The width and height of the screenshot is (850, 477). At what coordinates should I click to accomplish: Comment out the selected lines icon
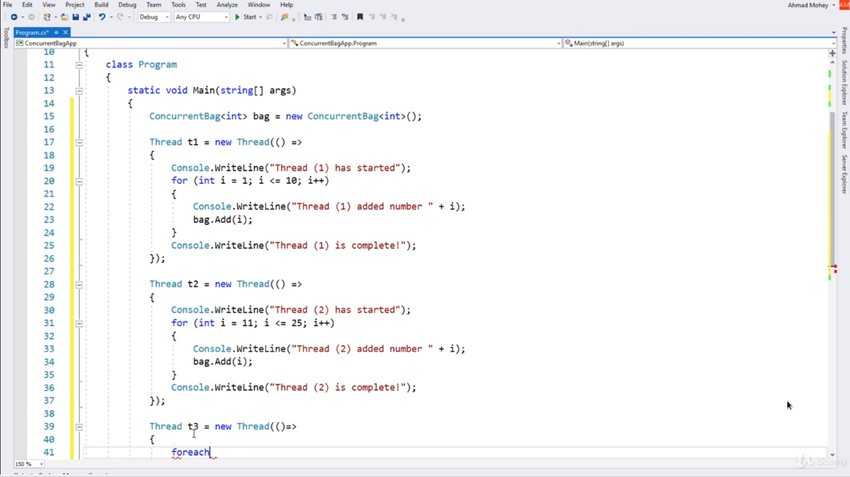tap(334, 17)
